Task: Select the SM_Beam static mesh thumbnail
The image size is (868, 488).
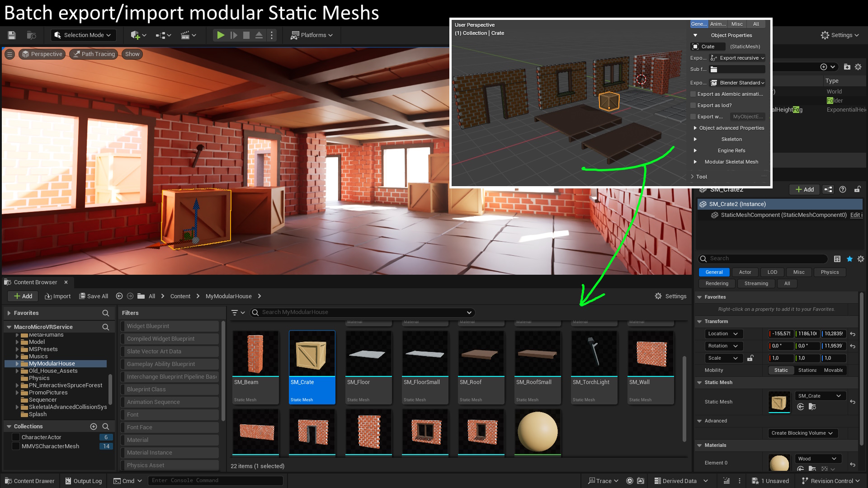Action: (x=255, y=354)
